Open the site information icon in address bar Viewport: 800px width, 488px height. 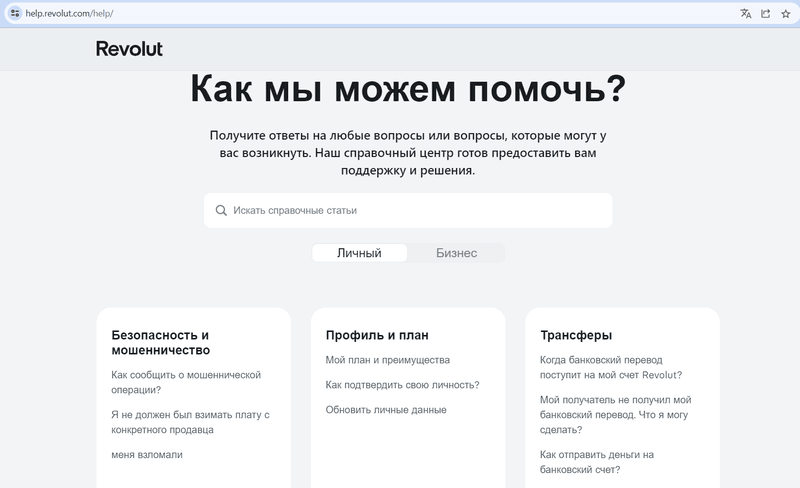(15, 13)
